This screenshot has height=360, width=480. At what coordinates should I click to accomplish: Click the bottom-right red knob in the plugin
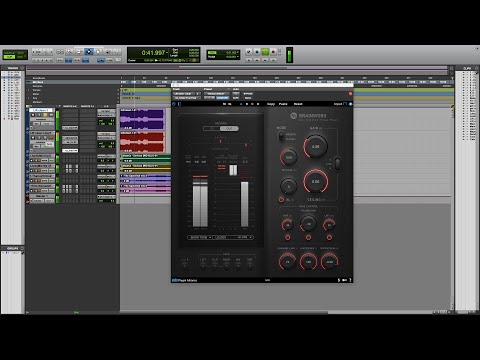[329, 262]
